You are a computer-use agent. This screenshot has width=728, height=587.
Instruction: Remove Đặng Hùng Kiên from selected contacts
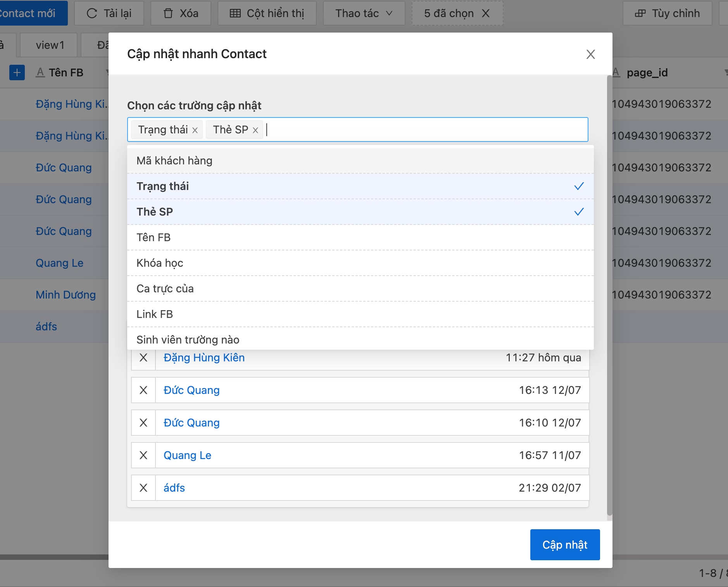pos(143,357)
